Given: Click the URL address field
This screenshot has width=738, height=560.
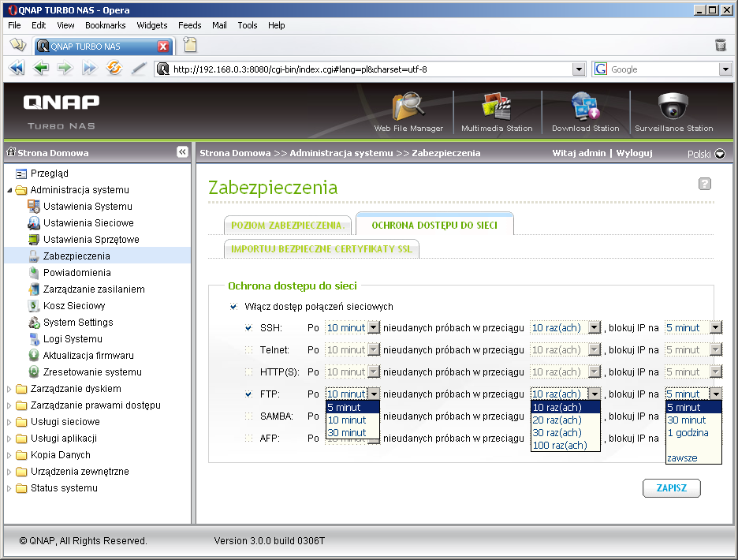Looking at the screenshot, I should [372, 69].
